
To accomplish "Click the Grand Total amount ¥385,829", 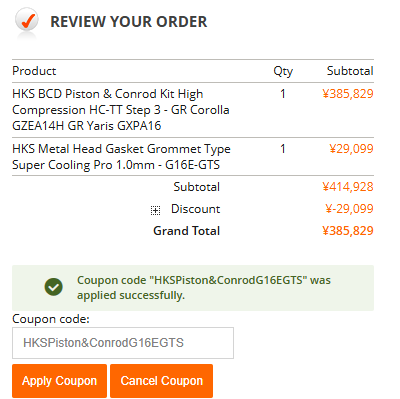I will tap(348, 231).
